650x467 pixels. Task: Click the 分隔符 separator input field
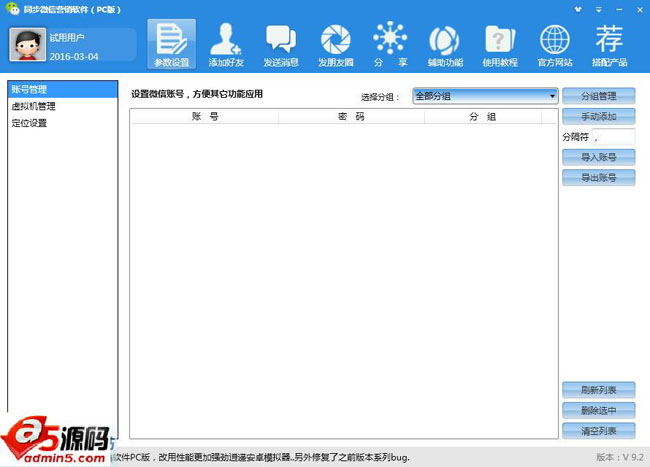(614, 137)
